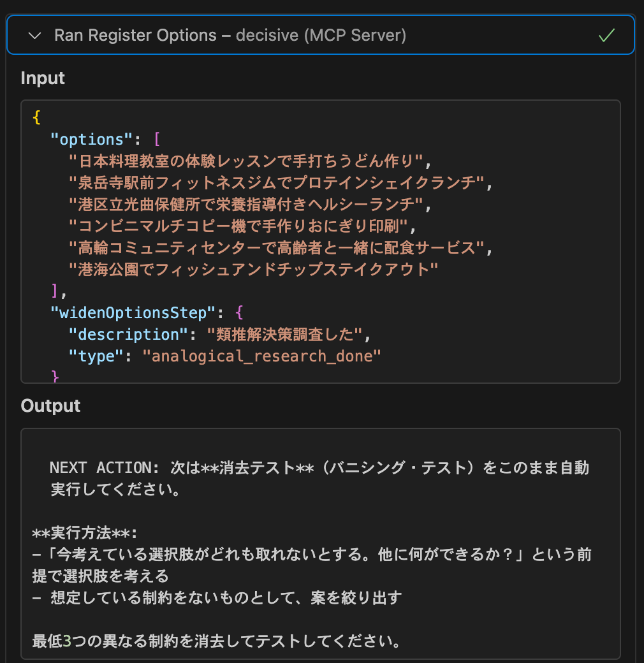Click the option '港区立光曲保健所で栄養指導付きヘルシーランチ'
The height and width of the screenshot is (663, 644).
245,204
